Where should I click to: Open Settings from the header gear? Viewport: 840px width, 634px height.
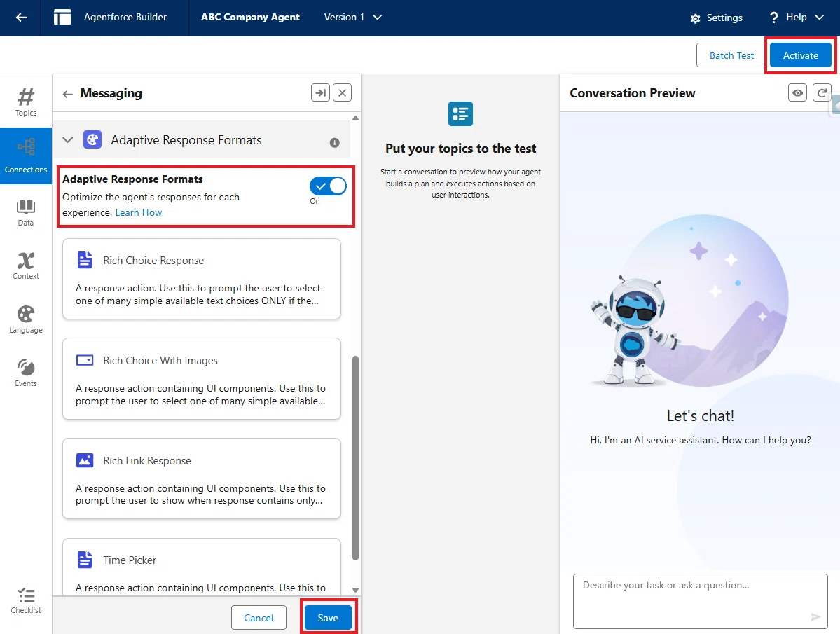pos(716,18)
